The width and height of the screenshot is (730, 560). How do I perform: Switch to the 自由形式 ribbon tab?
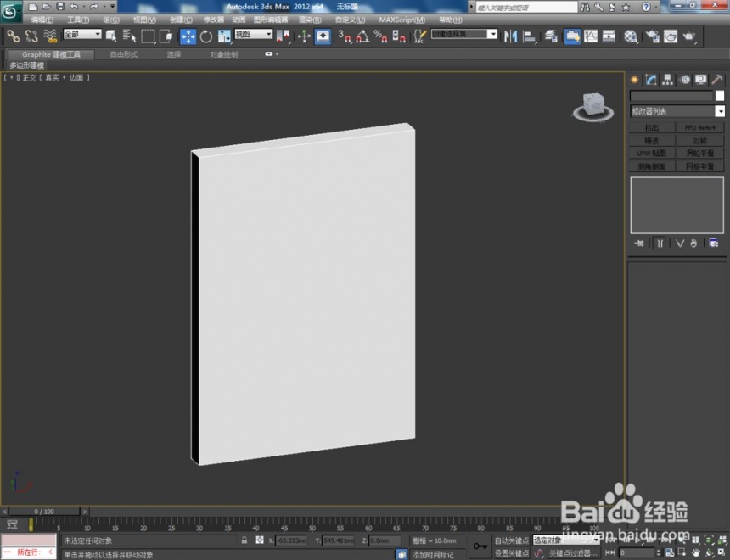tap(123, 54)
